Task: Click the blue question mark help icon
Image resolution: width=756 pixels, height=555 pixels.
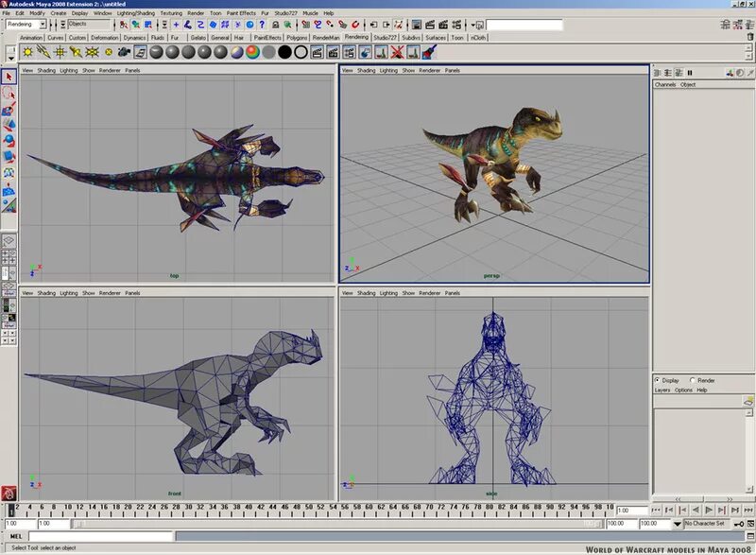Action: [262, 25]
